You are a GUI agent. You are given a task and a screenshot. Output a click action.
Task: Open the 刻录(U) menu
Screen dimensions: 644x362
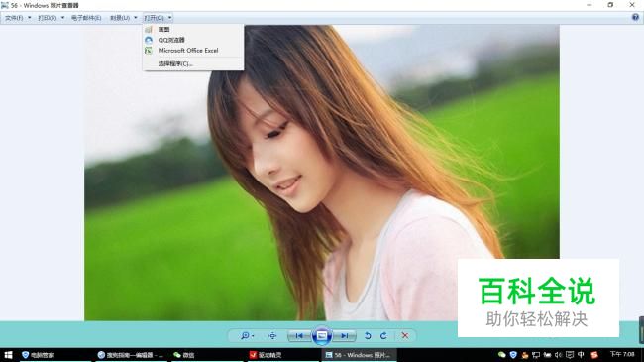tap(120, 18)
